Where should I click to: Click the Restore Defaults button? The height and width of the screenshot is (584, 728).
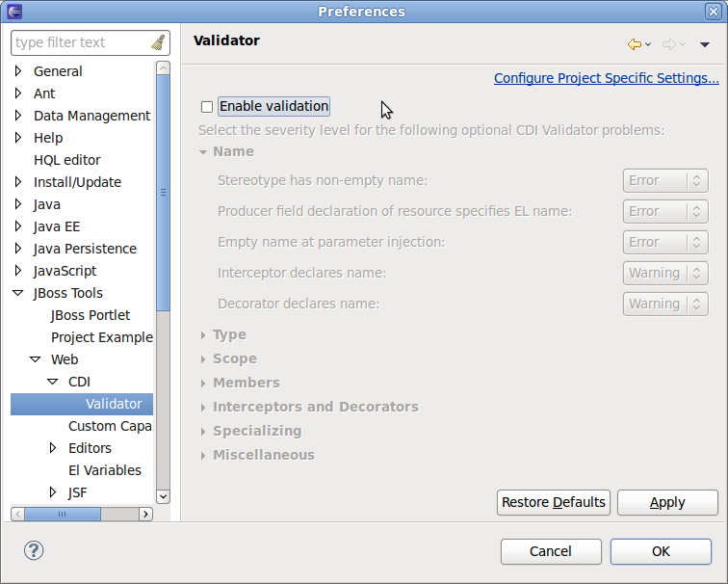[x=554, y=502]
